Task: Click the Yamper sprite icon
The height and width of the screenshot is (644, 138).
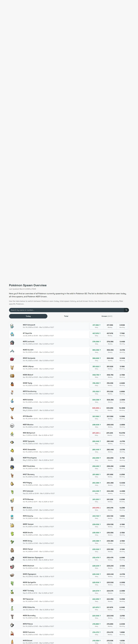Action: [x=12, y=525]
